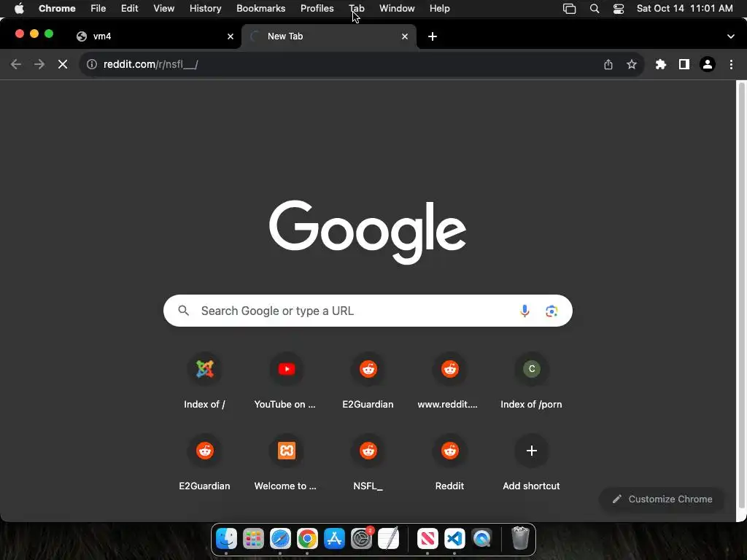Viewport: 747px width, 560px height.
Task: Search by image with Lens icon
Action: tap(551, 311)
